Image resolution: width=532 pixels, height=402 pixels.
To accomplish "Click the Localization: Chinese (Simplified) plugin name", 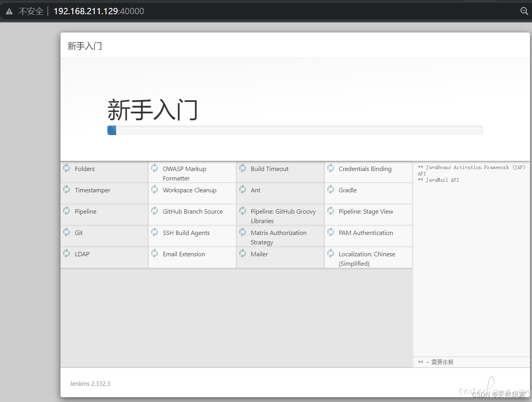I will (367, 259).
